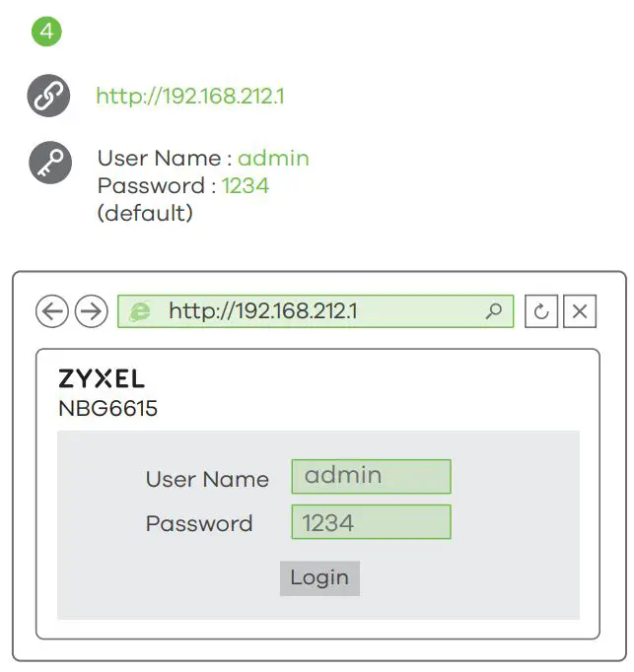The height and width of the screenshot is (672, 634).
Task: Click the X stop button beside refresh
Action: [x=580, y=311]
